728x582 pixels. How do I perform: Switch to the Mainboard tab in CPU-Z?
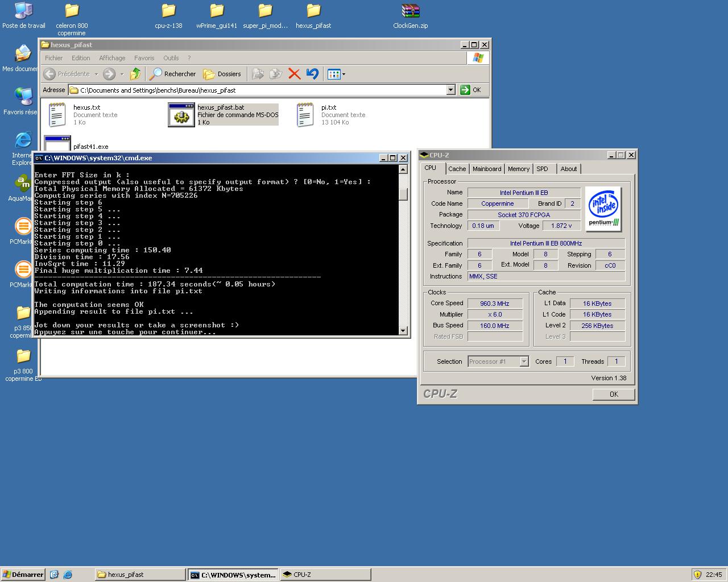click(x=487, y=169)
